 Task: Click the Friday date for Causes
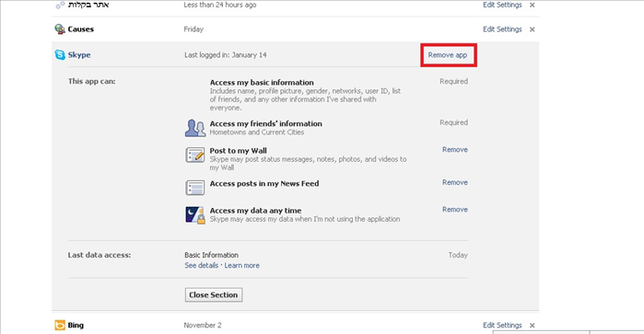click(x=193, y=29)
